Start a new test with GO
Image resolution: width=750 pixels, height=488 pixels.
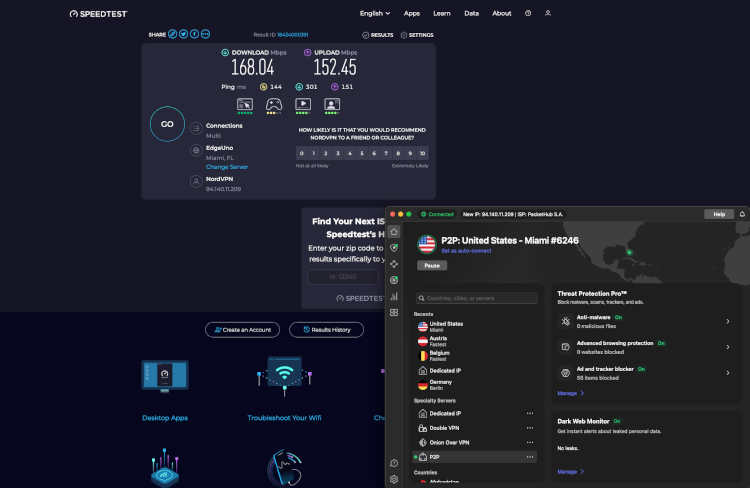click(167, 124)
